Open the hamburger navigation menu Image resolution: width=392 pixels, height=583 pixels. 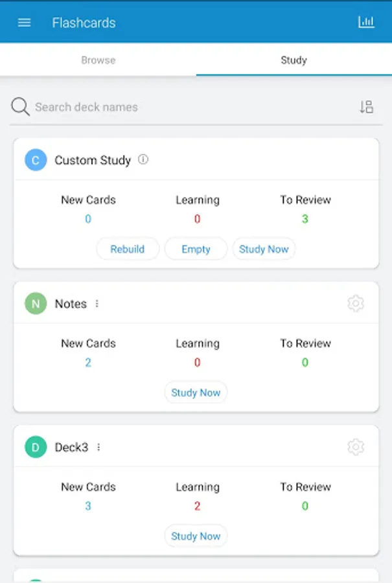pyautogui.click(x=24, y=23)
